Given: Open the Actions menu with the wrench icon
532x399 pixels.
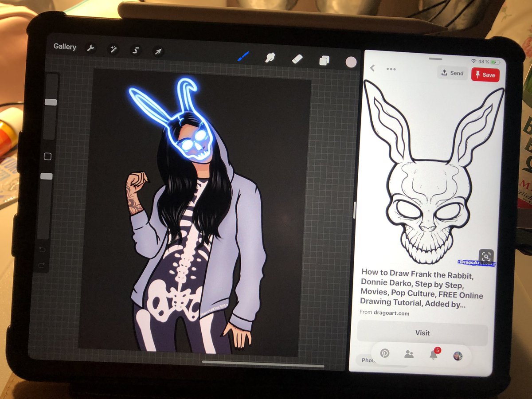Looking at the screenshot, I should click(90, 49).
